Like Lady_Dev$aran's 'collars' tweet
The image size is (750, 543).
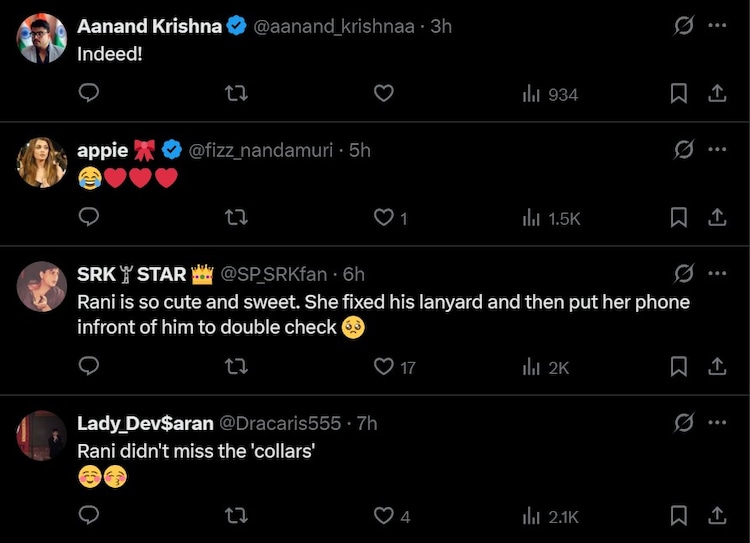tap(384, 516)
